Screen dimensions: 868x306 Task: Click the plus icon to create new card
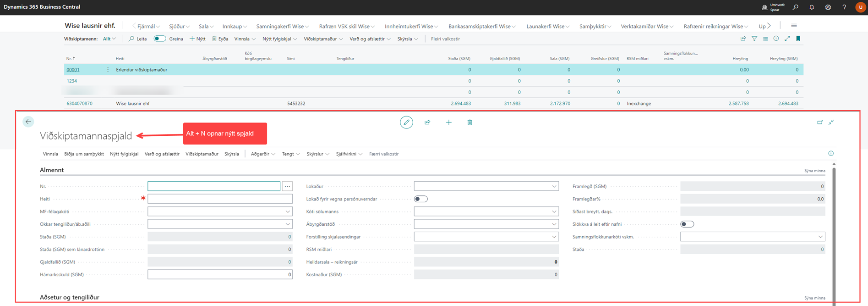pyautogui.click(x=448, y=122)
